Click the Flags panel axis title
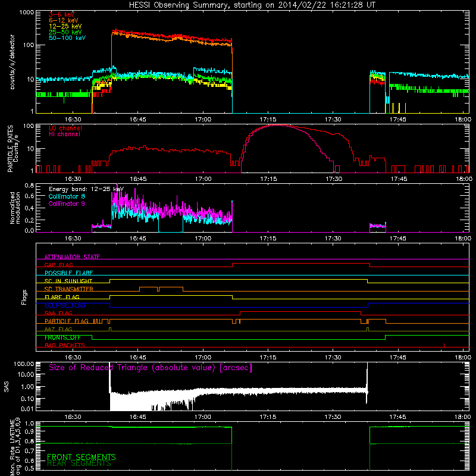 coord(24,297)
